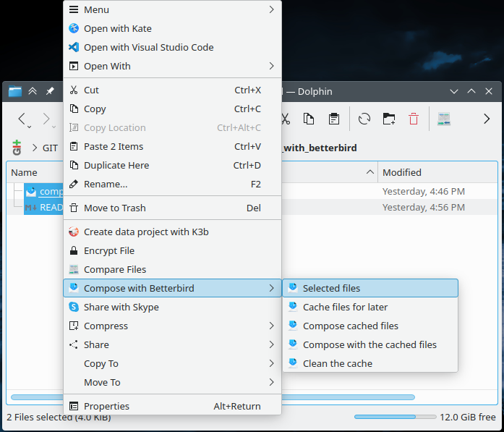Viewport: 504px width, 432px height.
Task: Expand the Open With submenu
Action: [x=172, y=67]
